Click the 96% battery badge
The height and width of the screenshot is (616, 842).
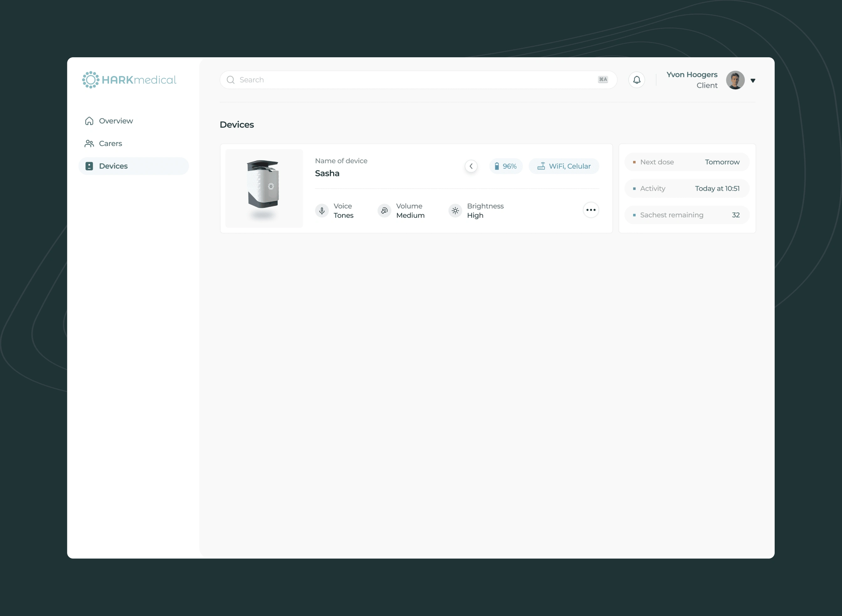506,166
